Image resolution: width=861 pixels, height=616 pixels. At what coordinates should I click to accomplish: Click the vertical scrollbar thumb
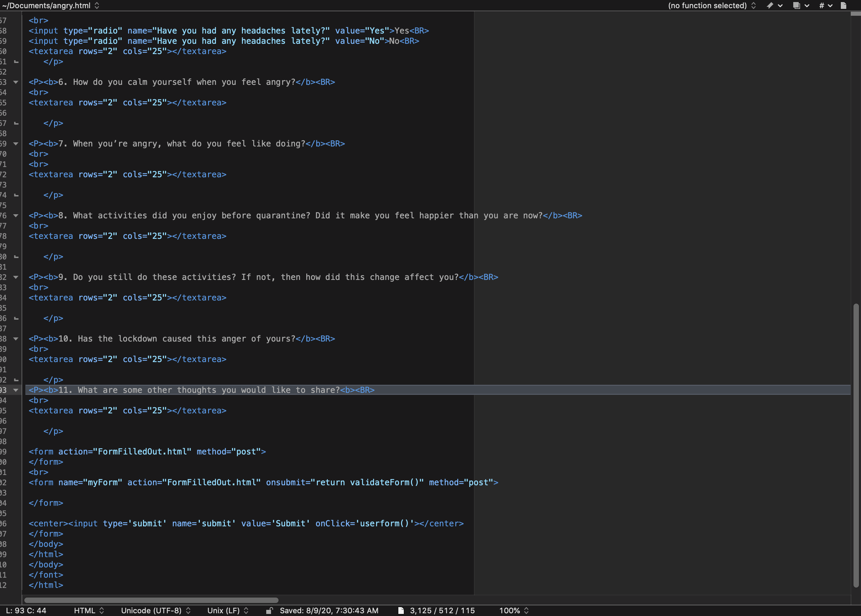point(856,446)
